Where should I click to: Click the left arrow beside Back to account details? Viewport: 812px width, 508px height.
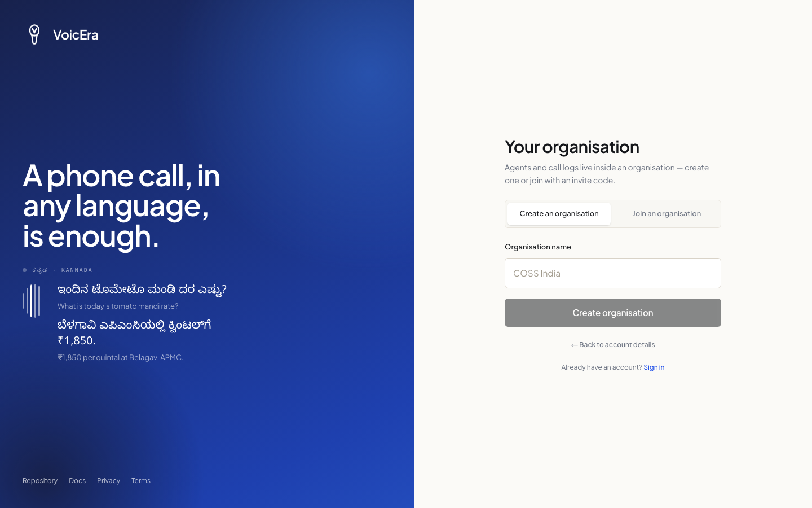click(x=574, y=345)
